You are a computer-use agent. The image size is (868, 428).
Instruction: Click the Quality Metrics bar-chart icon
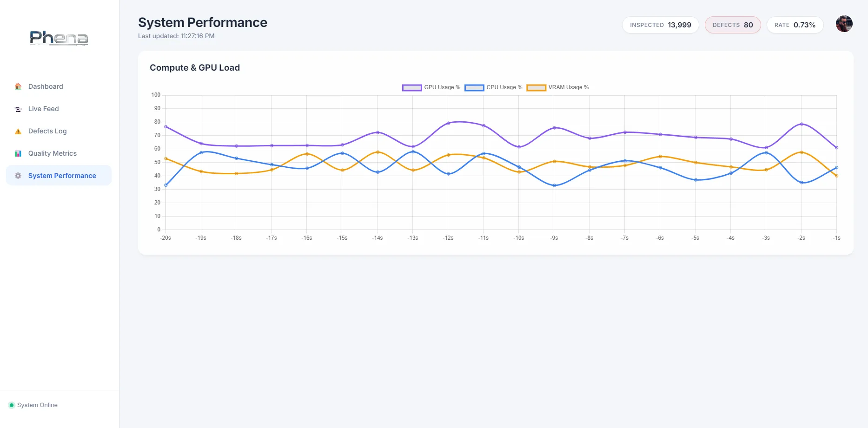(x=18, y=153)
